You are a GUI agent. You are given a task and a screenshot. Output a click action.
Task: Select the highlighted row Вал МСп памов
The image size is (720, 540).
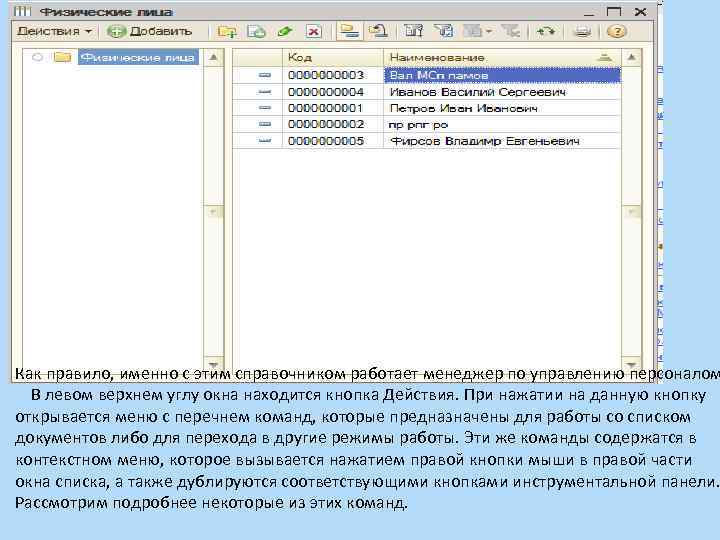pyautogui.click(x=502, y=75)
